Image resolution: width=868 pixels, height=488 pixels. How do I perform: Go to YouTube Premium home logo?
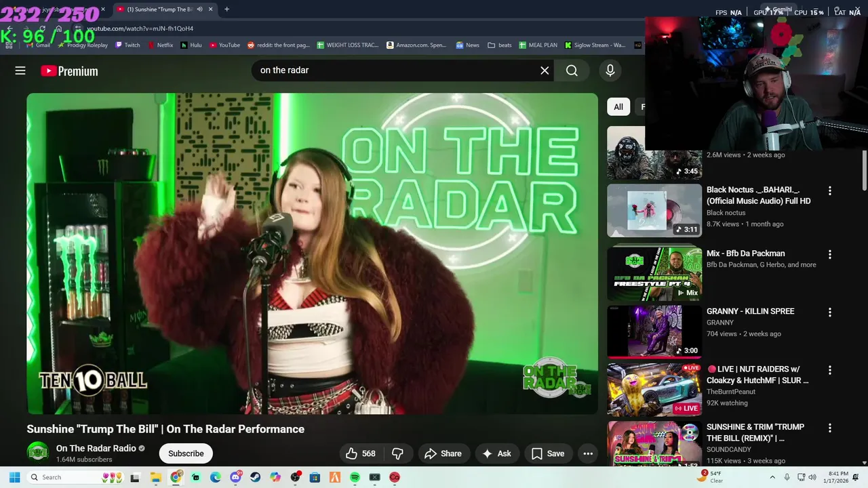69,71
